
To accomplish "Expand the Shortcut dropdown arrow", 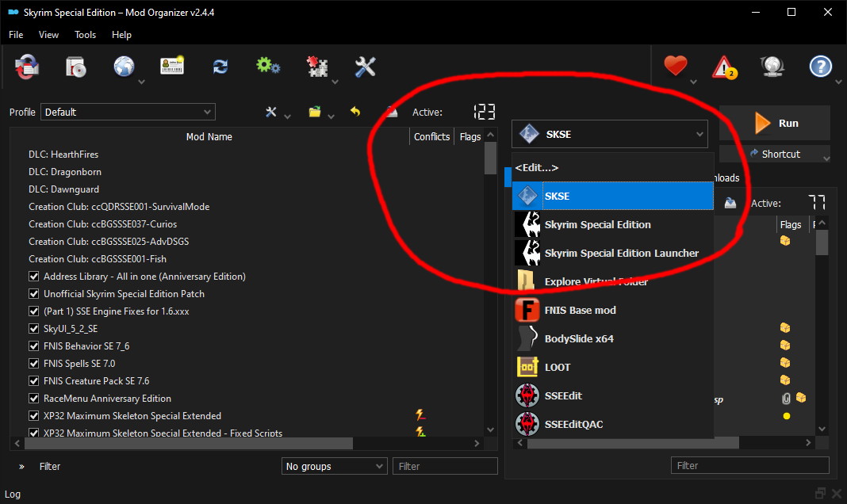I will [x=826, y=158].
